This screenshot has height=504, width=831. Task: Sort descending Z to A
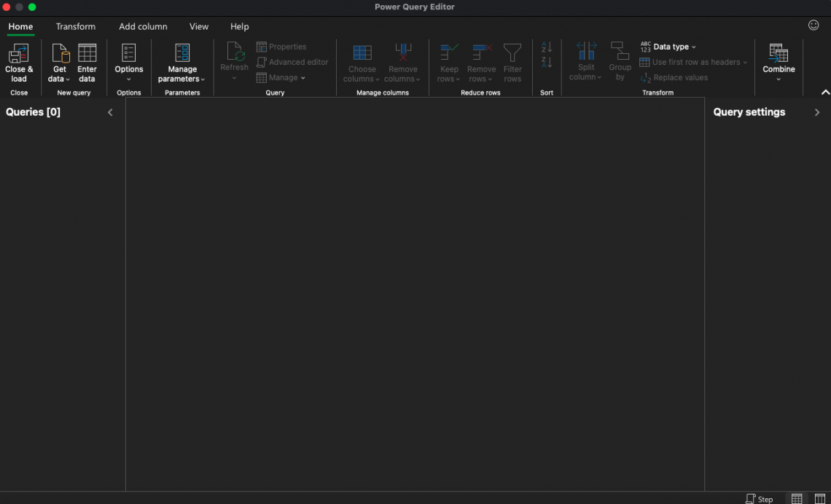[x=547, y=63]
